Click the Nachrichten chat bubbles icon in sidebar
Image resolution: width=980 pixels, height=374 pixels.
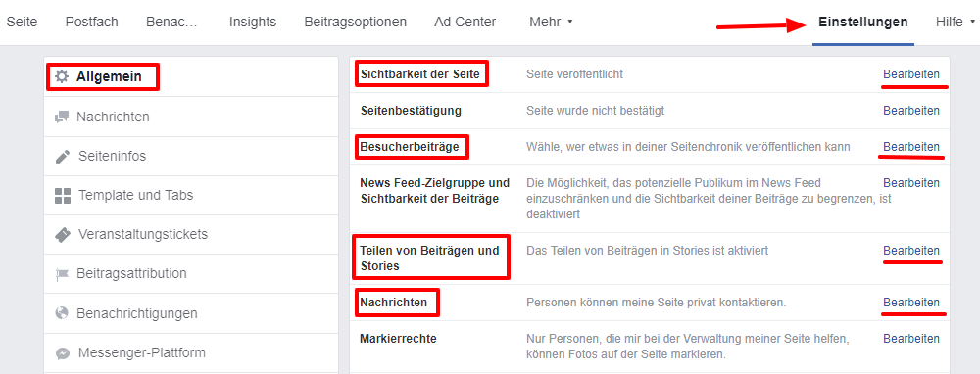[x=61, y=117]
